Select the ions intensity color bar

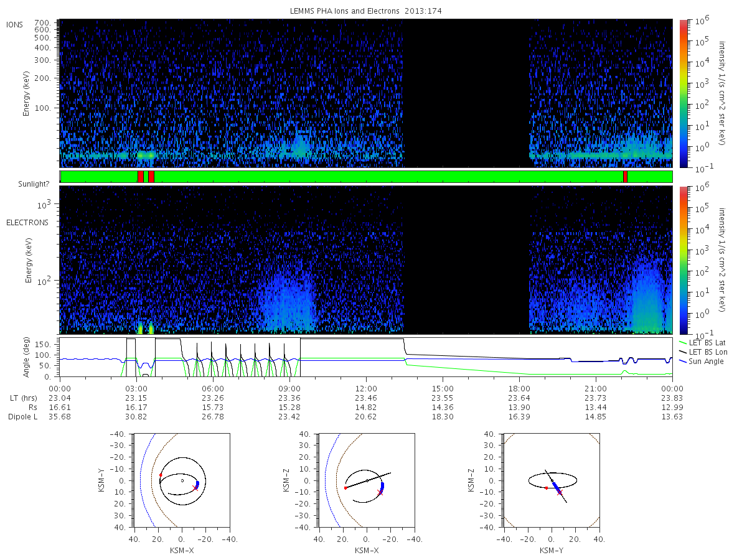tap(683, 93)
